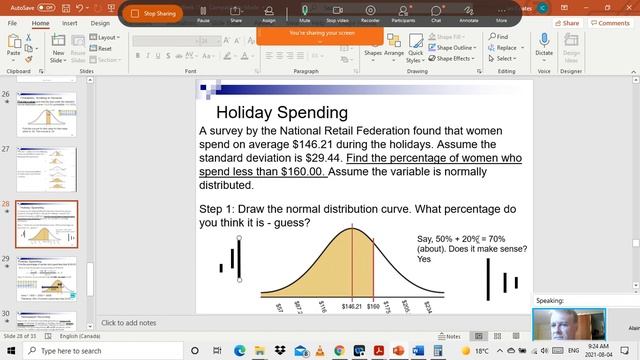
Task: Undo the last action
Action: coord(80,8)
